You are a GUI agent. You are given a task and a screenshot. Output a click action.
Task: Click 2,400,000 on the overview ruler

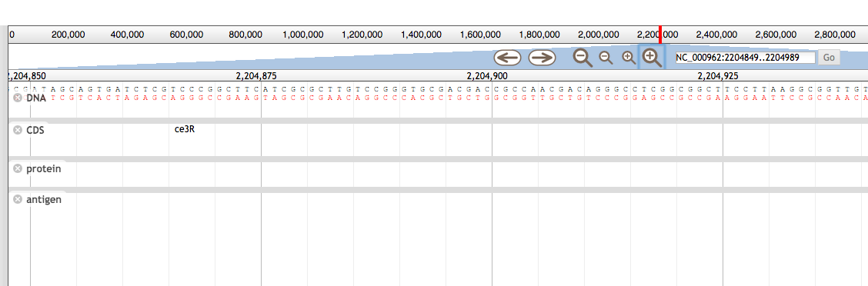(717, 35)
